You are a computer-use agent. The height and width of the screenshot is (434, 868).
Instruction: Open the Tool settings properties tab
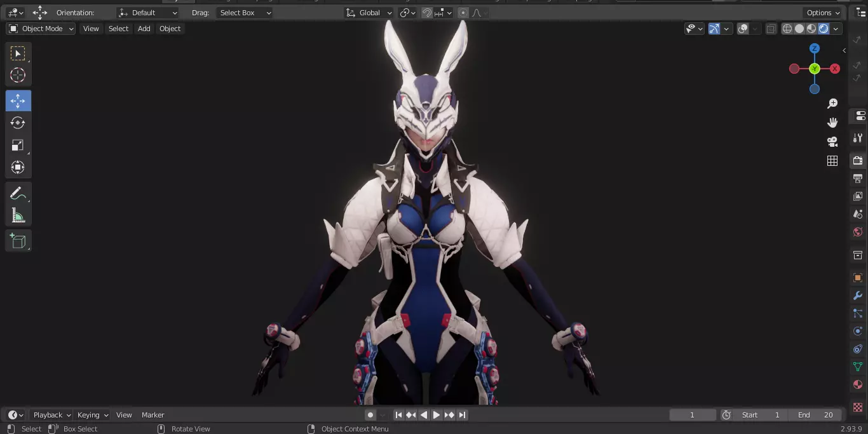(858, 138)
